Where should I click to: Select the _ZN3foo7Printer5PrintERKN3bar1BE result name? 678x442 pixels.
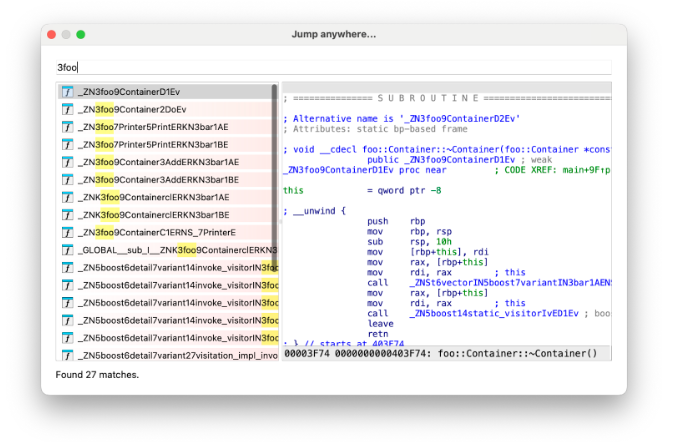pos(158,144)
